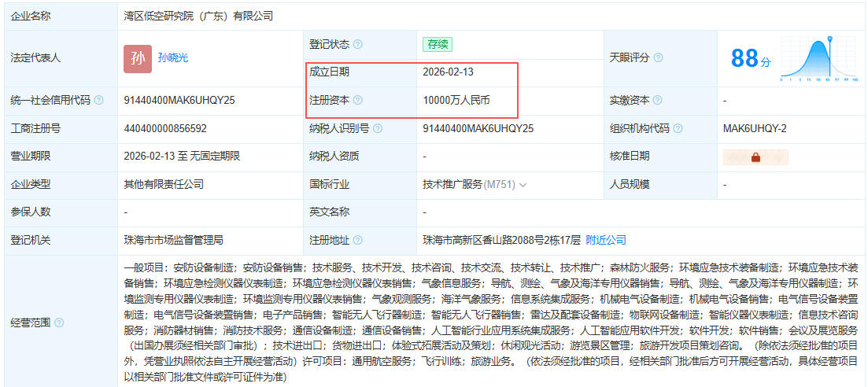
Task: Click the help icon next to 实缴资本
Action: (657, 100)
